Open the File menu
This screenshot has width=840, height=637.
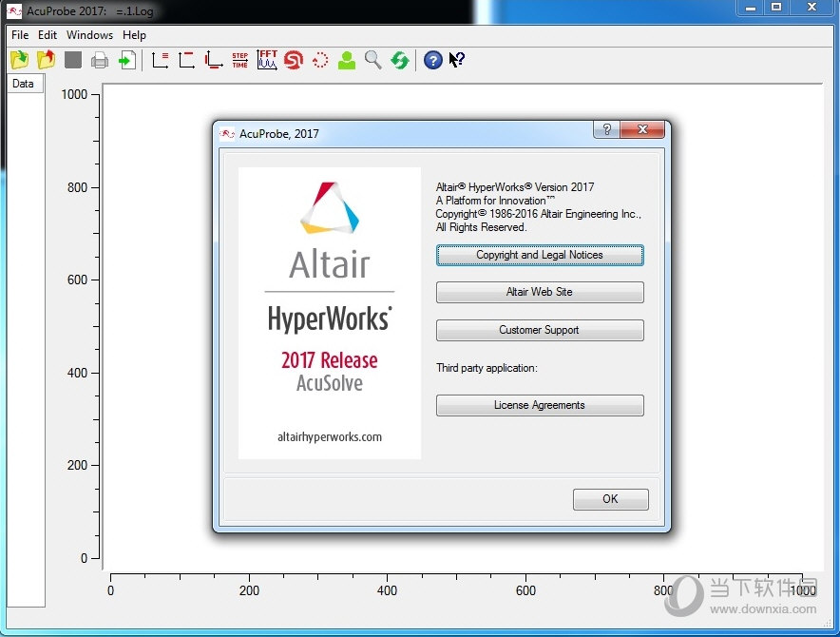click(x=20, y=35)
